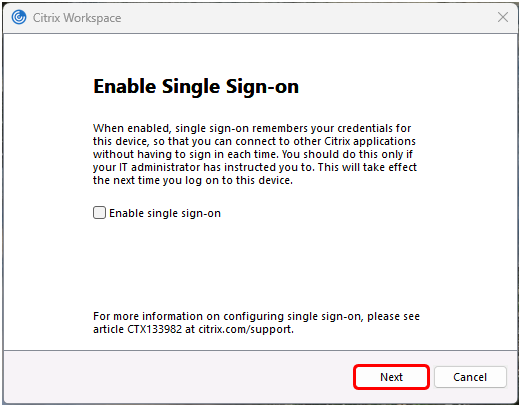Proceed with the Next button
This screenshot has width=521, height=407.
pyautogui.click(x=391, y=377)
